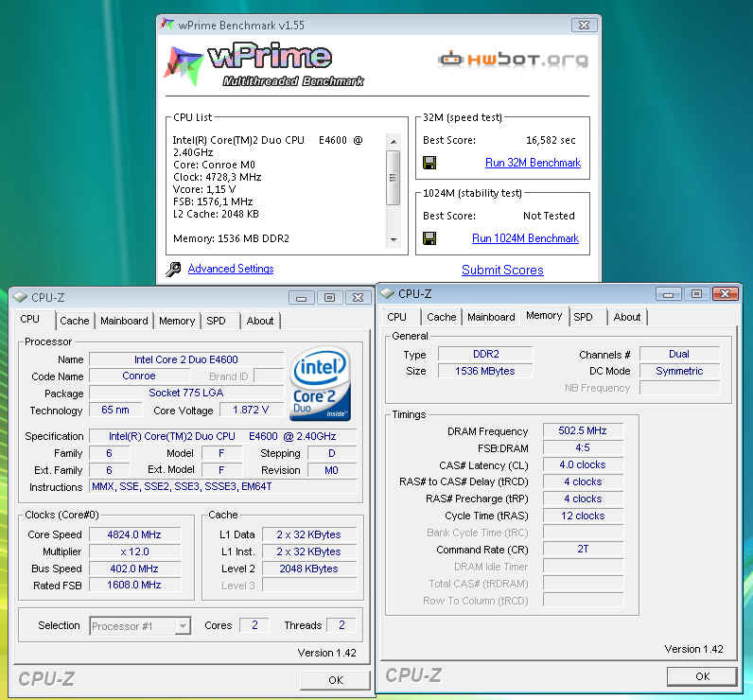Click the wPrime logo icon in title bar
The image size is (753, 700).
[167, 24]
